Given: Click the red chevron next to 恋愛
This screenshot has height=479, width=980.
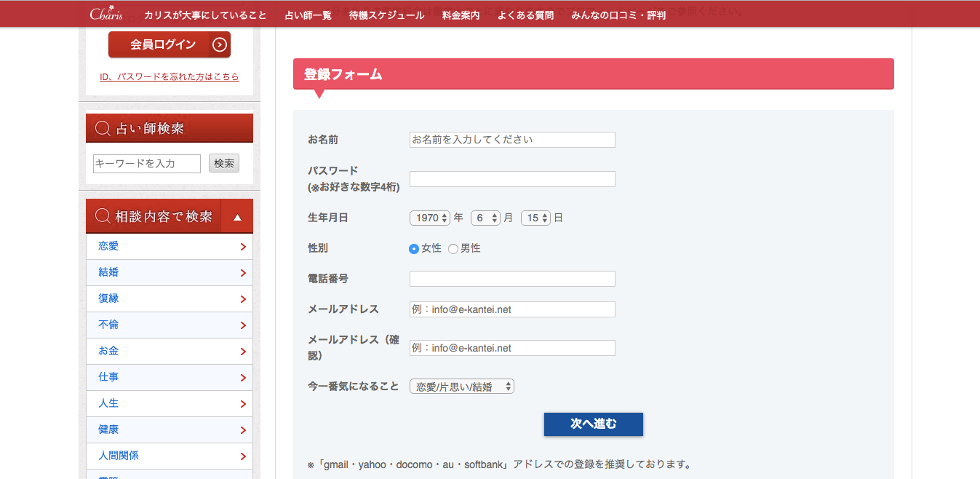Looking at the screenshot, I should (243, 247).
